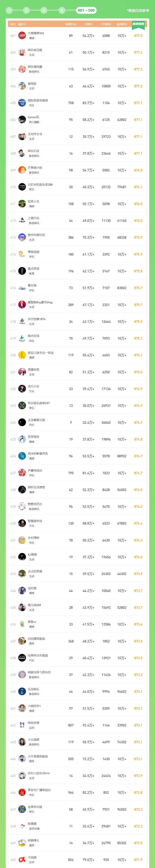Image resolution: width=155 pixels, height=868 pixels.
Task: Sort by 平均推荐 column header
Action: 106,24
